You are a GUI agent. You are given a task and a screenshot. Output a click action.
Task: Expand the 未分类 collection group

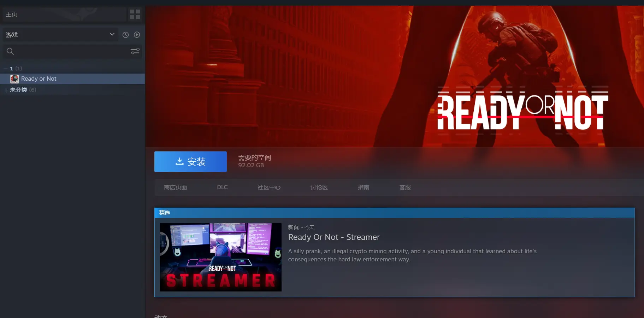tap(6, 90)
